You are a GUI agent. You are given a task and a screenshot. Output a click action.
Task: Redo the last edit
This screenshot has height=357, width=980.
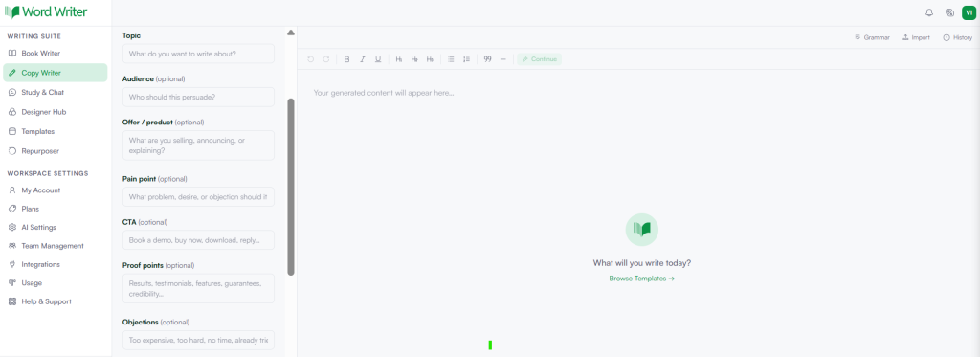coord(325,59)
